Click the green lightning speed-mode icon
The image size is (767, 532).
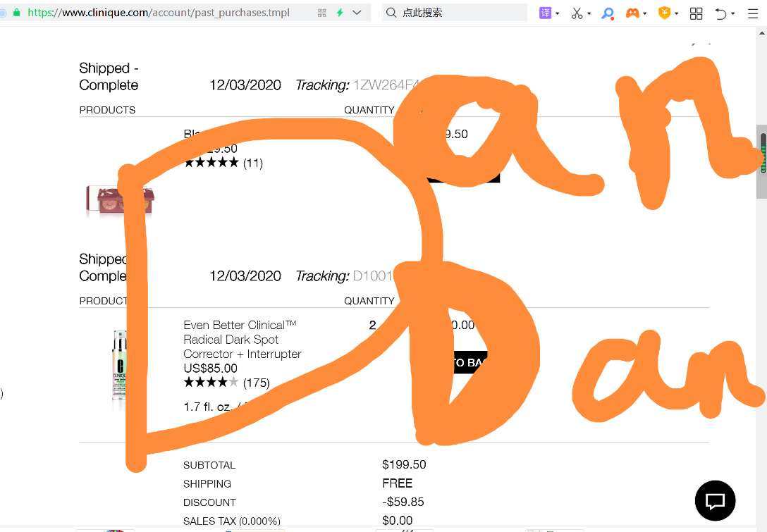coord(340,13)
